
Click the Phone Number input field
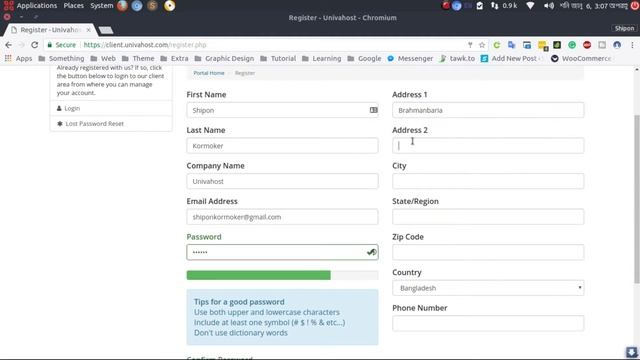coord(488,323)
